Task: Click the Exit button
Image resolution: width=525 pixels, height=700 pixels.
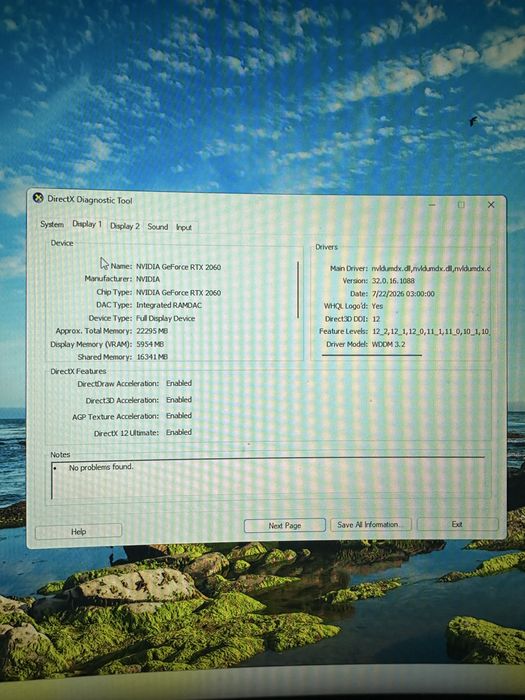Action: (457, 524)
